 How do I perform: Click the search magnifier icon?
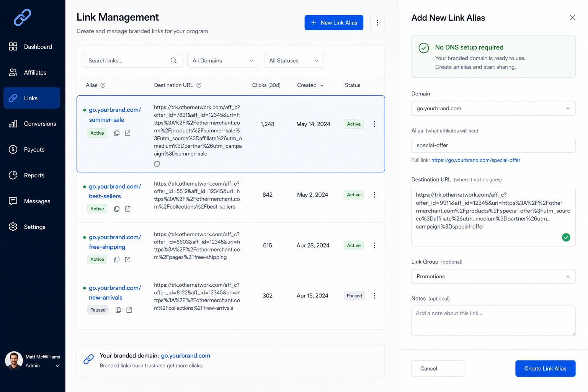pyautogui.click(x=173, y=60)
